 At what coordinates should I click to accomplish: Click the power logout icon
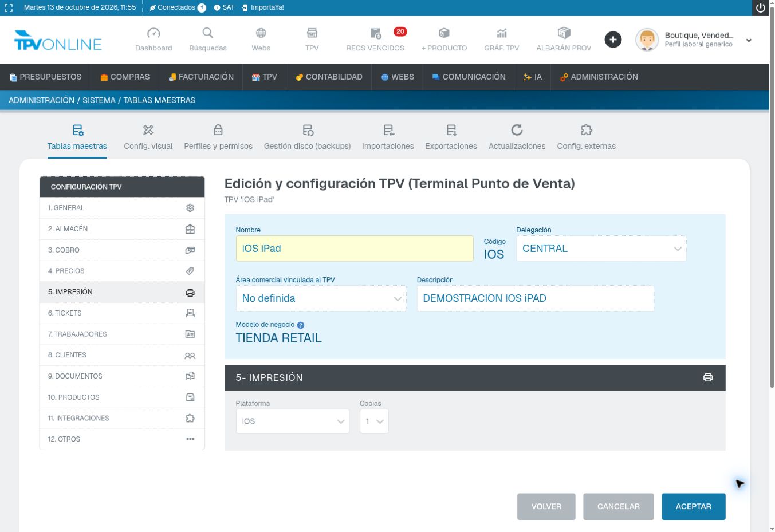pyautogui.click(x=761, y=8)
